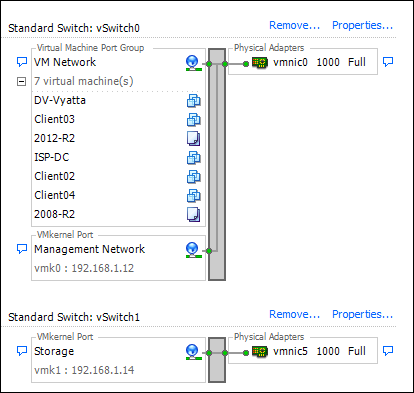Select the 2008-R2 virtual machine entry
The height and width of the screenshot is (393, 414).
55,214
